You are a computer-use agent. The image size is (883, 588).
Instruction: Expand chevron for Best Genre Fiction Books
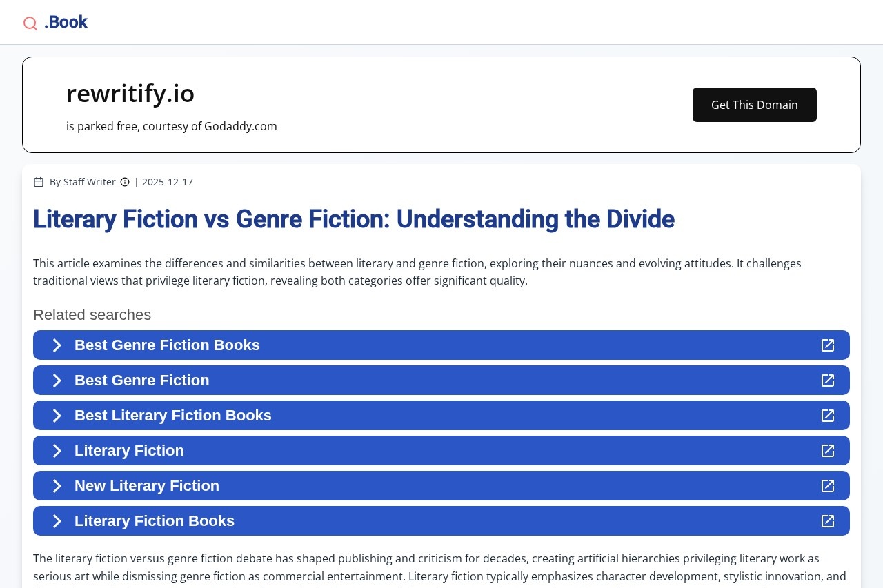point(57,345)
